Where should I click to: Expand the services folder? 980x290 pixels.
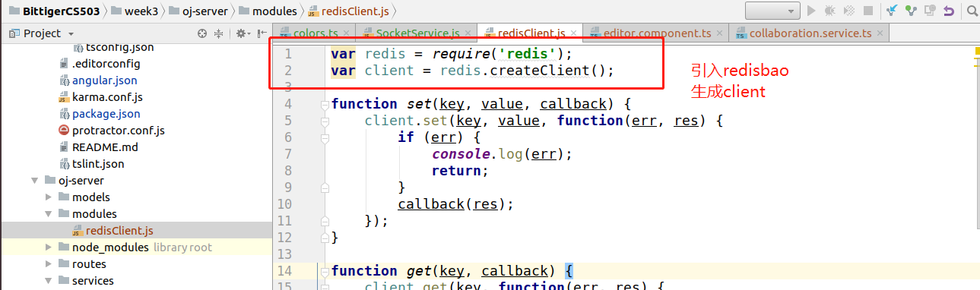point(48,281)
